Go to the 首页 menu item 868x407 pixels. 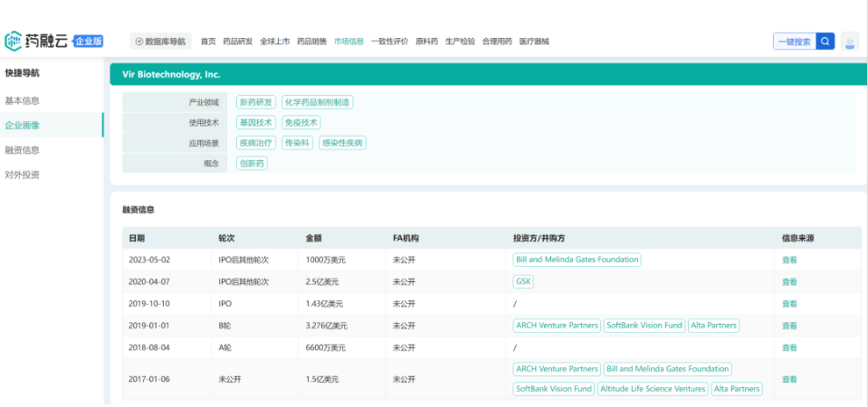point(208,42)
